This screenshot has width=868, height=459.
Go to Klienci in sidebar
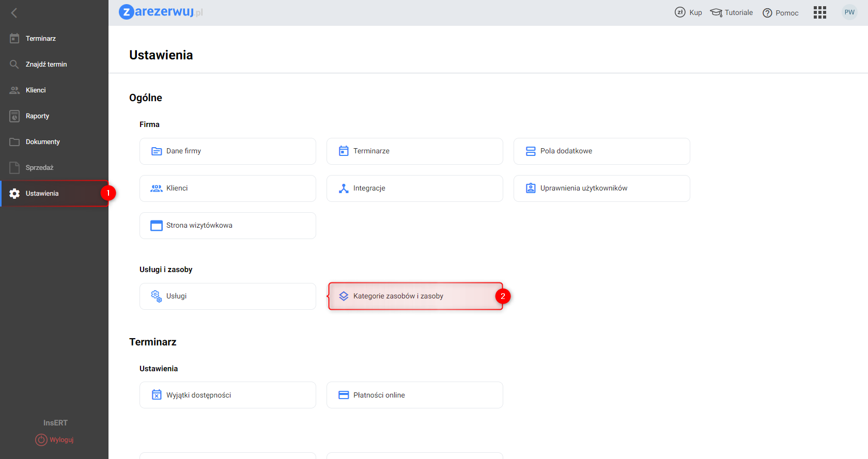(36, 90)
